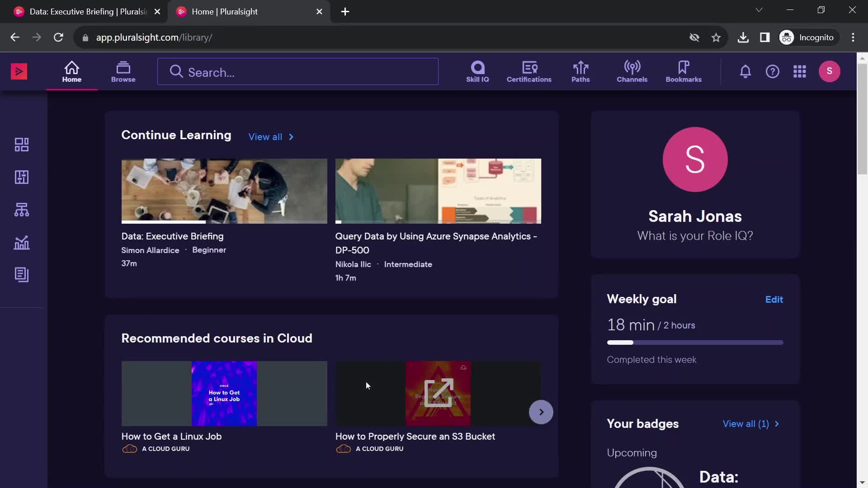View all Continue Learning courses
Image resolution: width=868 pixels, height=488 pixels.
pyautogui.click(x=271, y=137)
